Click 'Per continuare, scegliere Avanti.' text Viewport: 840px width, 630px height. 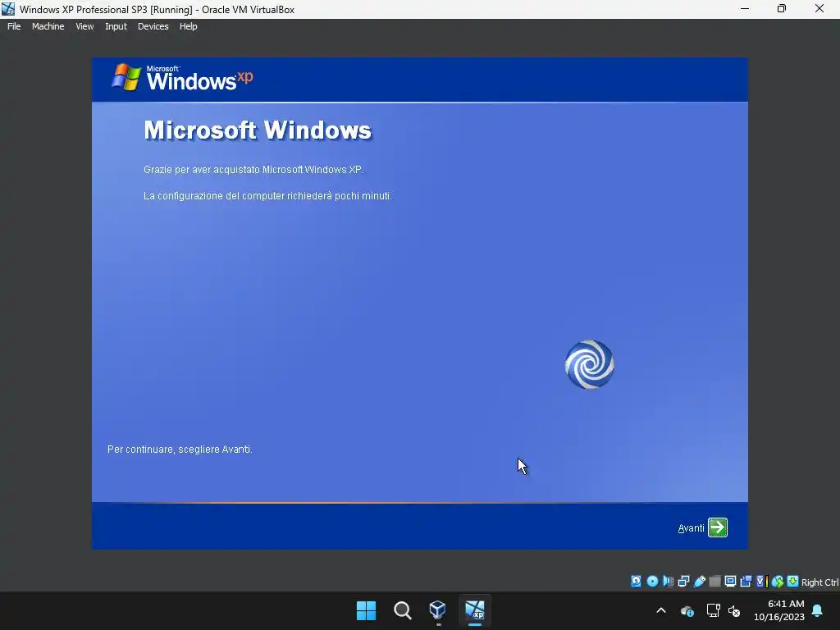(x=180, y=449)
